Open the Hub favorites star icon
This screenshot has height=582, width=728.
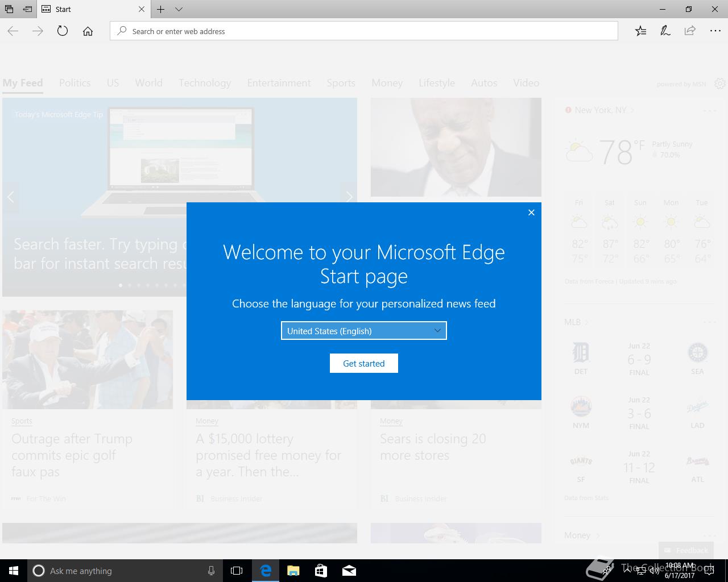640,31
